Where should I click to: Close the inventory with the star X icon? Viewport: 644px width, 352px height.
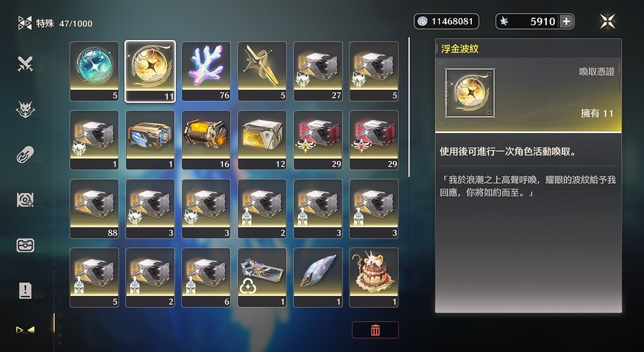pos(607,22)
